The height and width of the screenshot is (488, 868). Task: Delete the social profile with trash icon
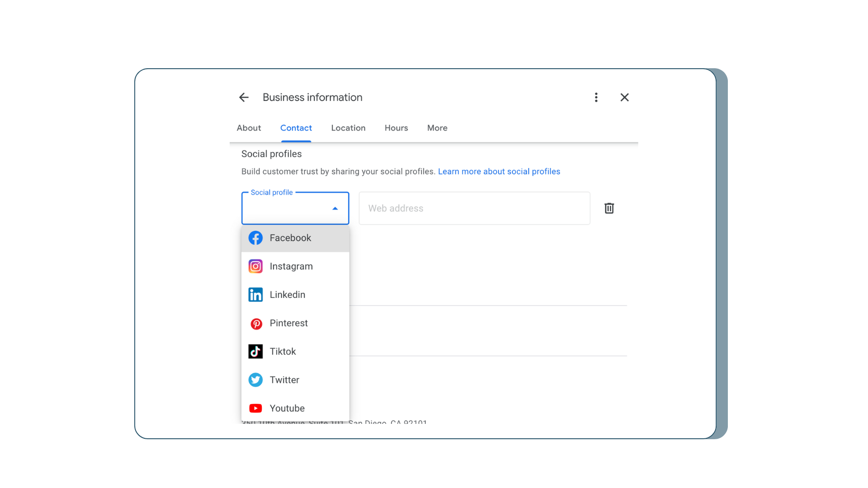[x=609, y=208]
